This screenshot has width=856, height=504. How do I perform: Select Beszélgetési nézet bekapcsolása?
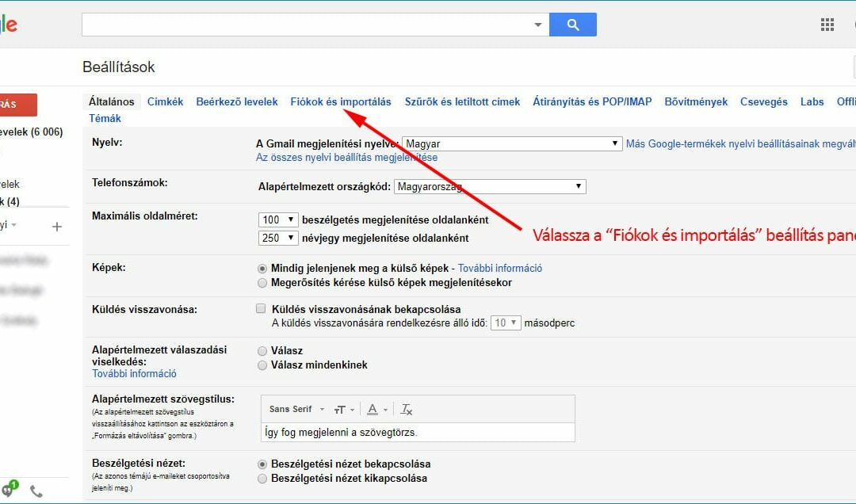(x=262, y=464)
